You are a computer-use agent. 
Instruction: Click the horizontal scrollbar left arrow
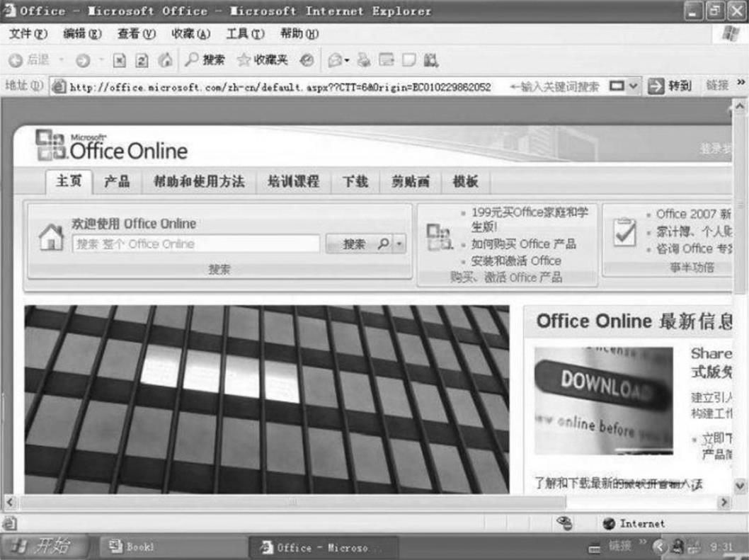[x=10, y=503]
